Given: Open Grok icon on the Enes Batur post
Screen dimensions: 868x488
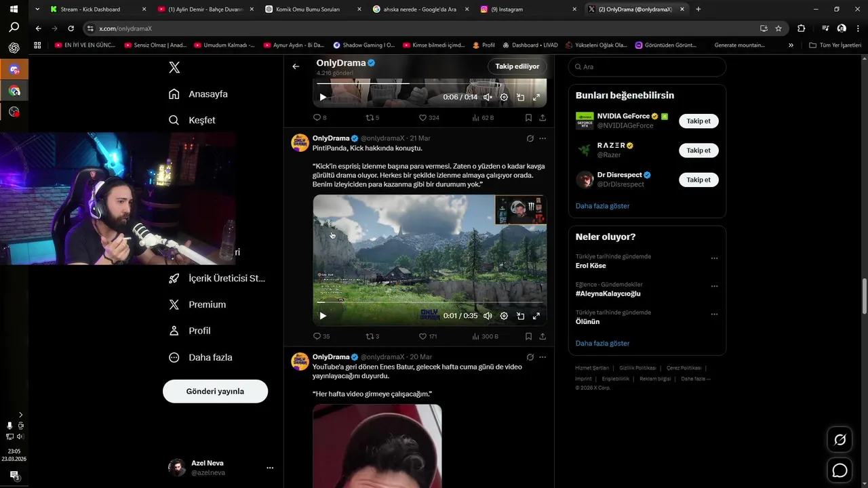Looking at the screenshot, I should pyautogui.click(x=530, y=357).
